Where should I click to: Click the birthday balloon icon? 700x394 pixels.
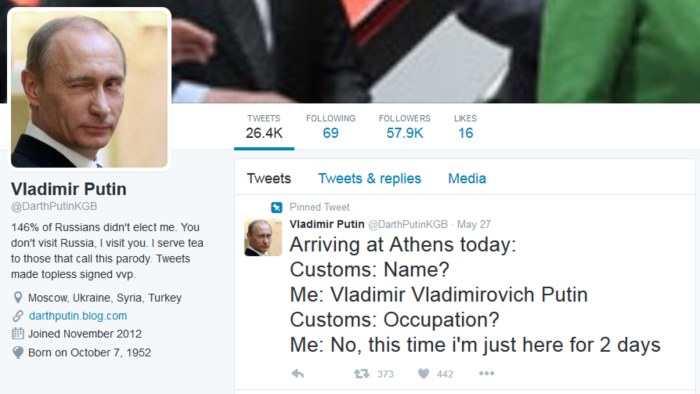click(x=18, y=353)
